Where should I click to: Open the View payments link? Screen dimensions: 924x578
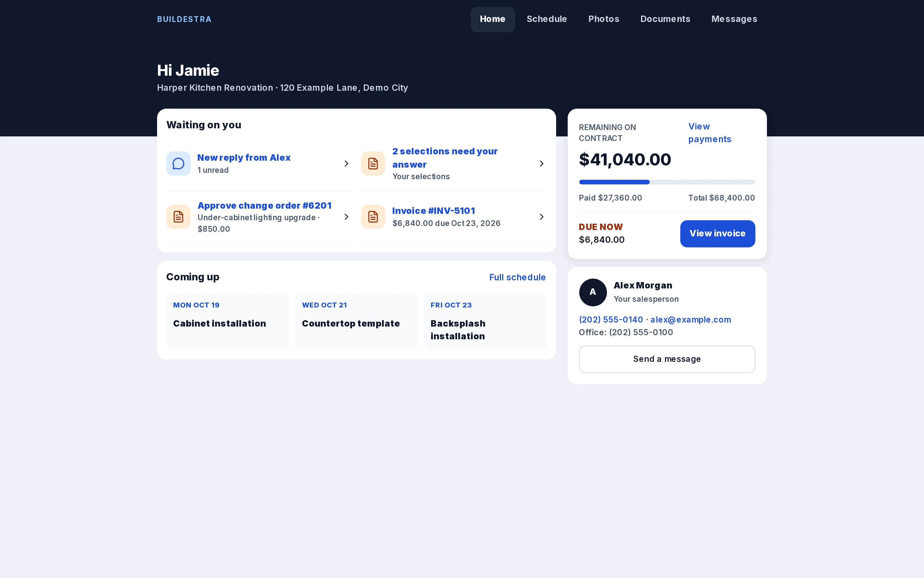click(709, 133)
